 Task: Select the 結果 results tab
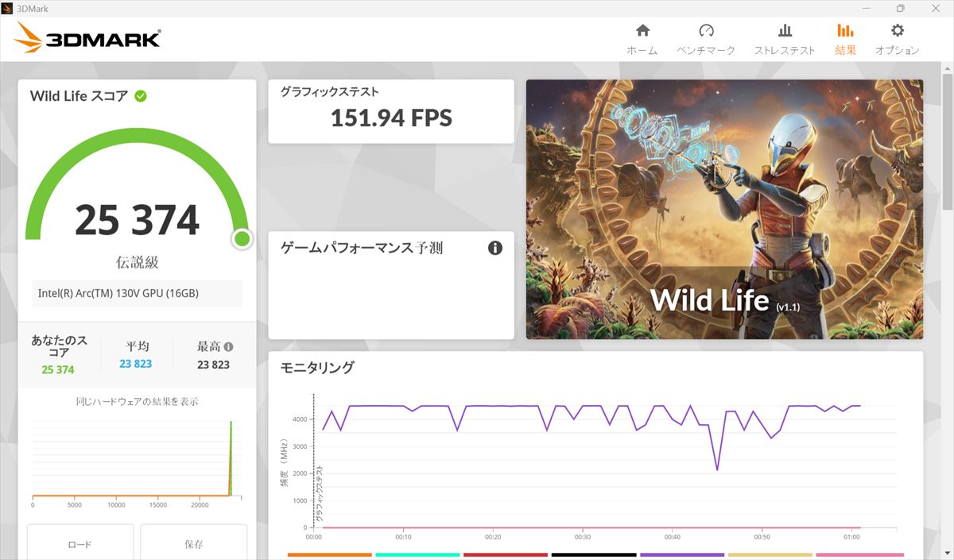[x=845, y=39]
